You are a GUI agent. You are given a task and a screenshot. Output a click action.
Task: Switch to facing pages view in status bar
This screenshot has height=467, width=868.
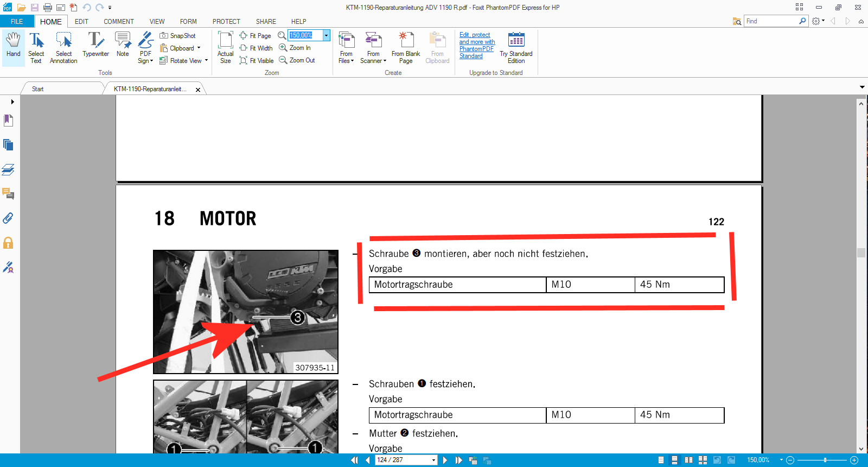click(688, 460)
